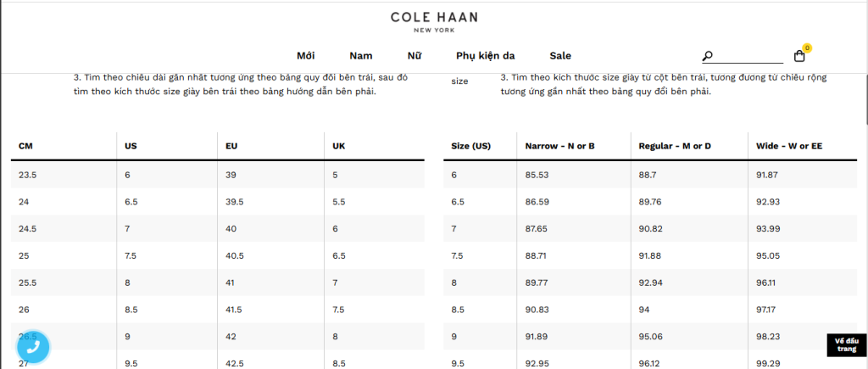Open the Nữ menu
Viewport: 868px width, 369px height.
pyautogui.click(x=414, y=55)
